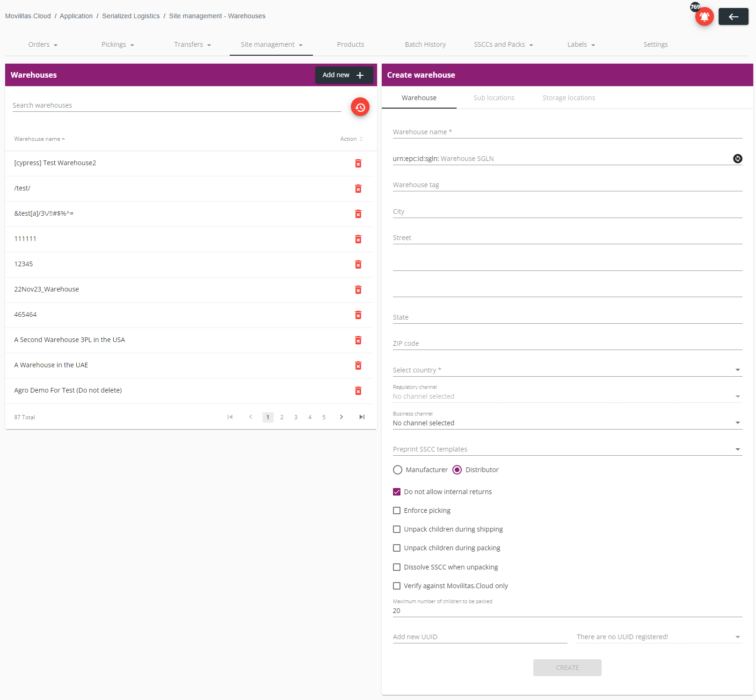Open the Regulatory channel dropdown
This screenshot has width=756, height=700.
pyautogui.click(x=567, y=396)
